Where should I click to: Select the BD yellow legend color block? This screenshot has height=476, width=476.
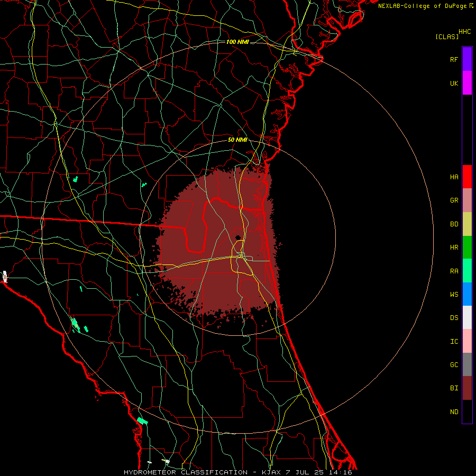(x=467, y=224)
